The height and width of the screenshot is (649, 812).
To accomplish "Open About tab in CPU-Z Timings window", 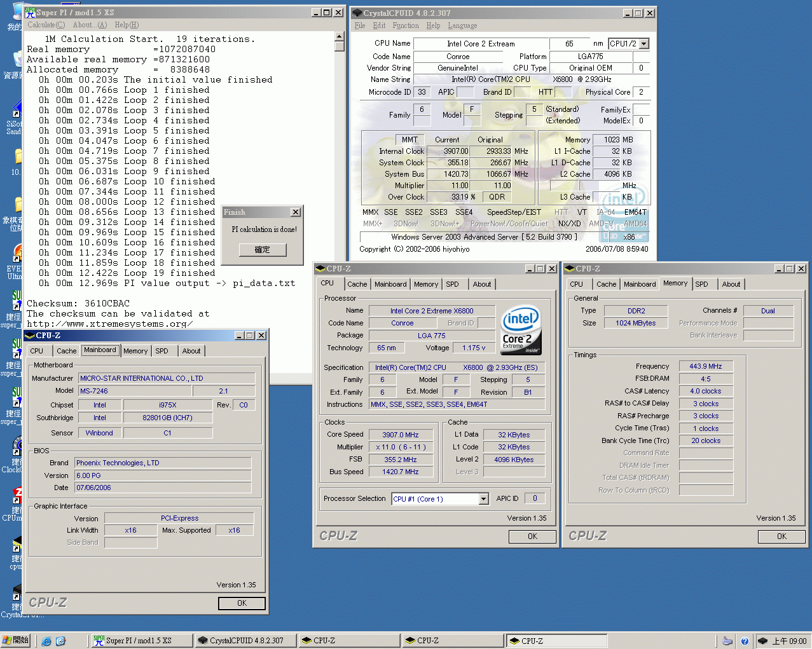I will (731, 284).
